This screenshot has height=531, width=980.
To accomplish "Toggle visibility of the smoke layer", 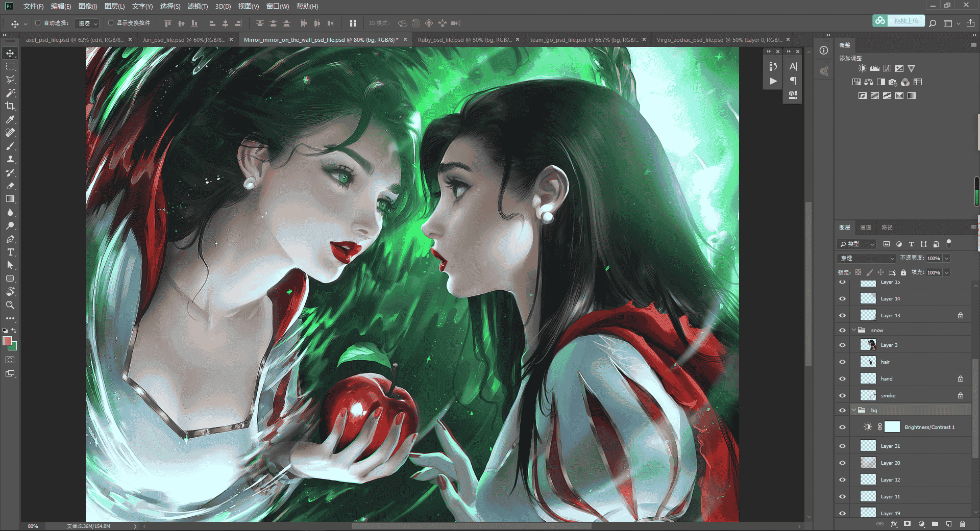I will (842, 396).
